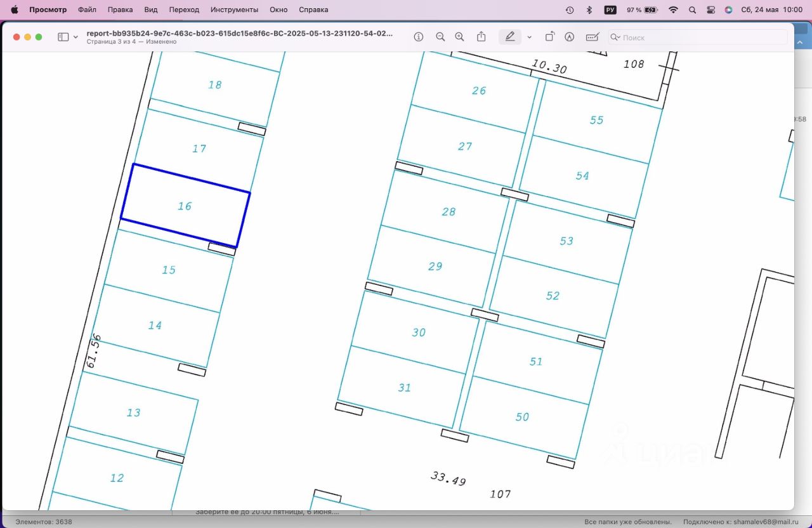Viewport: 812px width, 528px height.
Task: Click plot number 17 on the plan
Action: (x=199, y=148)
